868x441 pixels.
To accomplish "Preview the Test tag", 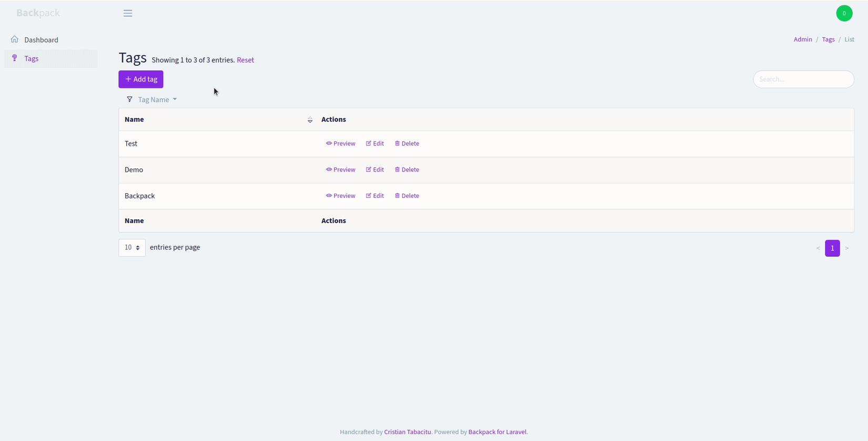I will click(340, 144).
